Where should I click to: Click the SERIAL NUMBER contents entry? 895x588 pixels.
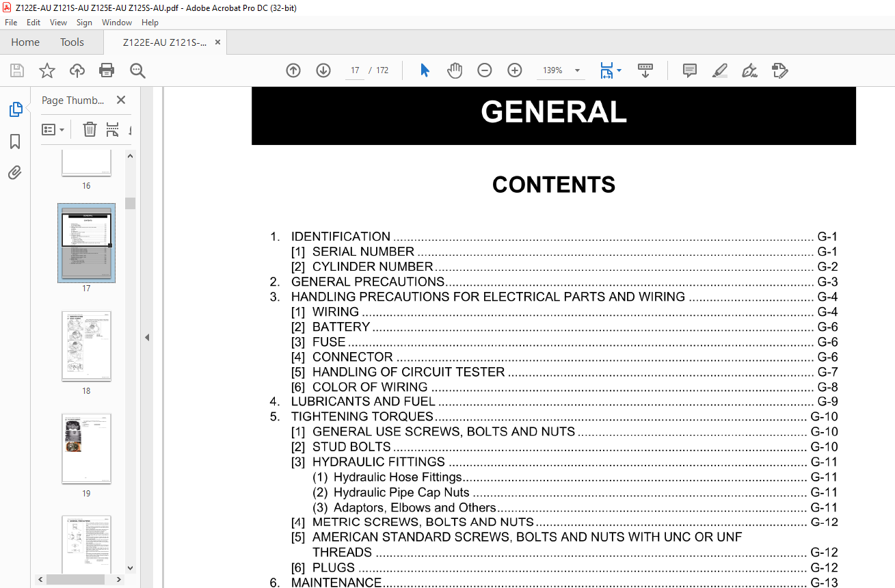pyautogui.click(x=565, y=252)
